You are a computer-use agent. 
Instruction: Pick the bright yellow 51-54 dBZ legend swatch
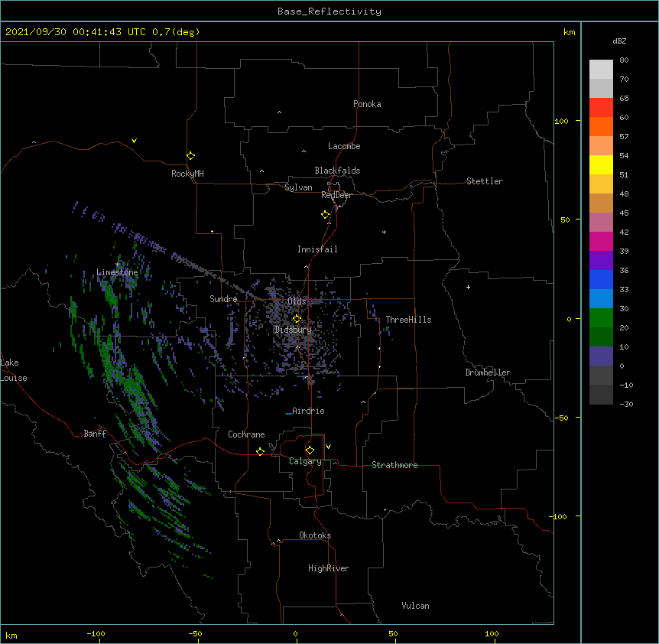(601, 164)
